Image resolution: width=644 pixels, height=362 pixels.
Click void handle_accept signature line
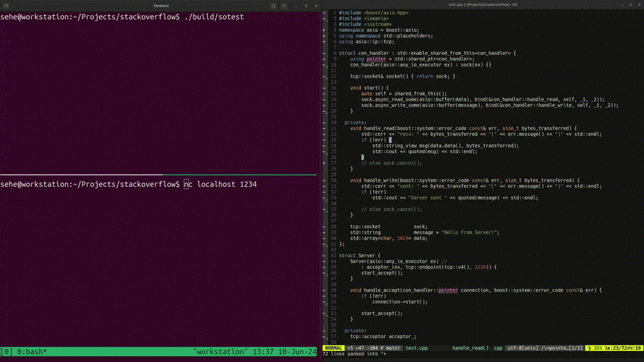(x=476, y=290)
